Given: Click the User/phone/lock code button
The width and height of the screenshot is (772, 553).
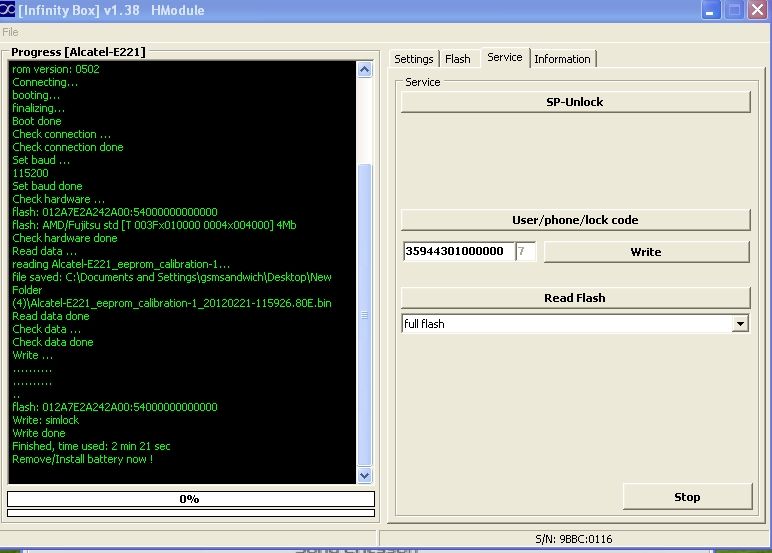Looking at the screenshot, I should pyautogui.click(x=575, y=220).
